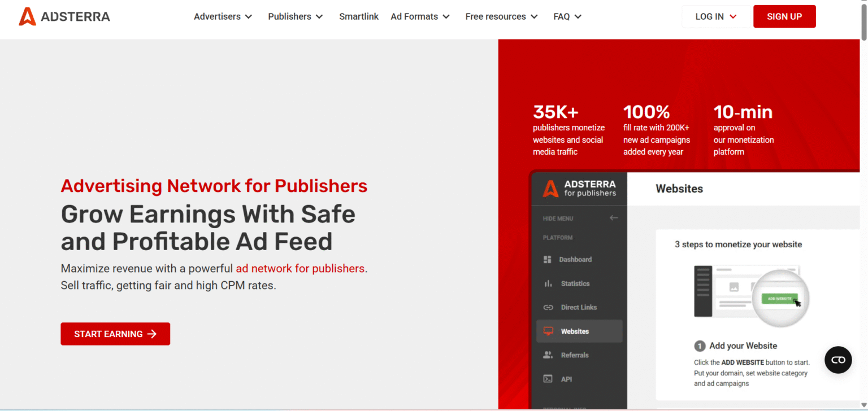868x411 pixels.
Task: Select the Websites monitor icon
Action: coord(548,331)
